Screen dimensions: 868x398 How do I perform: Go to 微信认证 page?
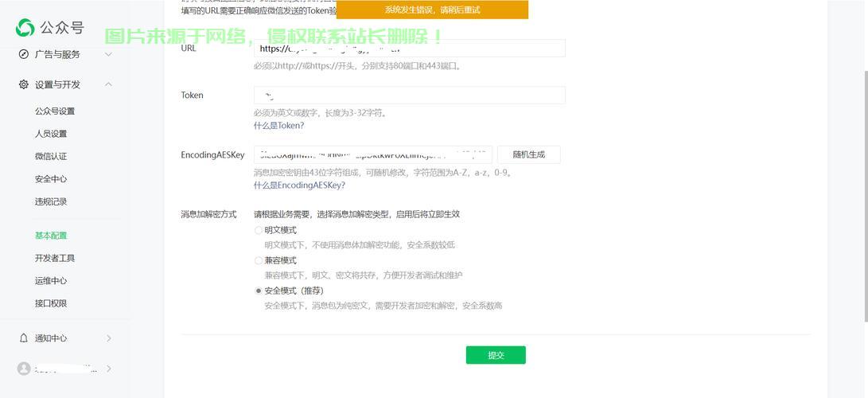(51, 157)
